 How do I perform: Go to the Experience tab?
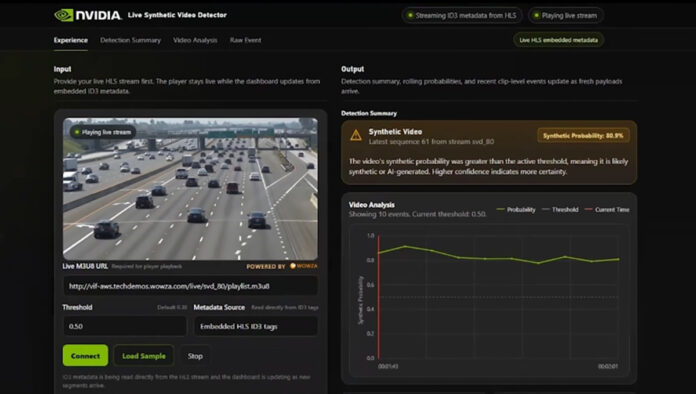[x=71, y=40]
